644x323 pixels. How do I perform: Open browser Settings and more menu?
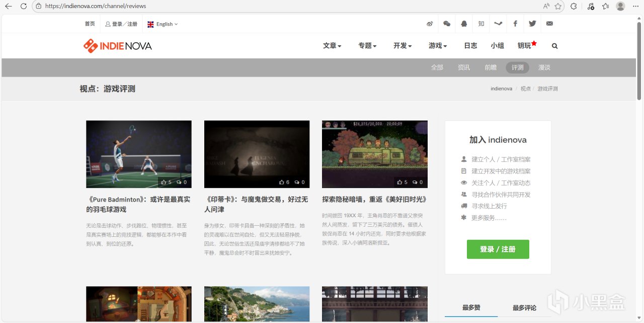(635, 6)
